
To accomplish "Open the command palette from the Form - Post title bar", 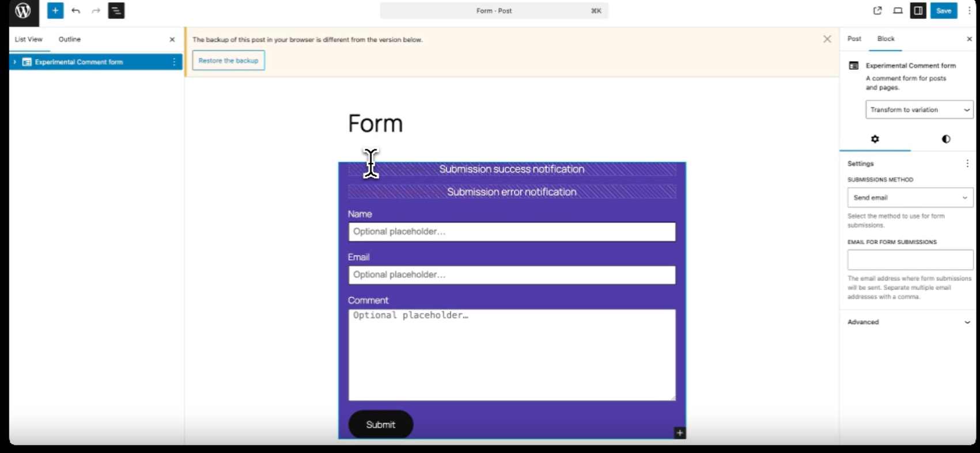I will 494,10.
